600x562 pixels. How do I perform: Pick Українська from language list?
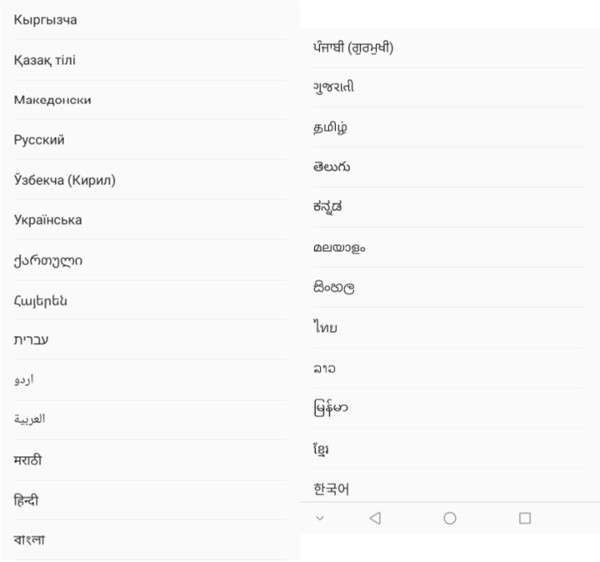coord(150,220)
